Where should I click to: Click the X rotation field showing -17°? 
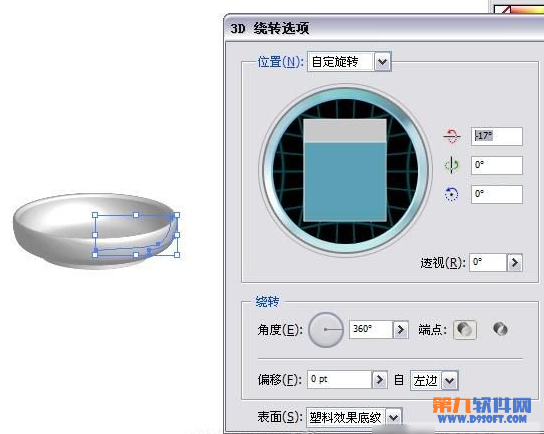tap(496, 136)
